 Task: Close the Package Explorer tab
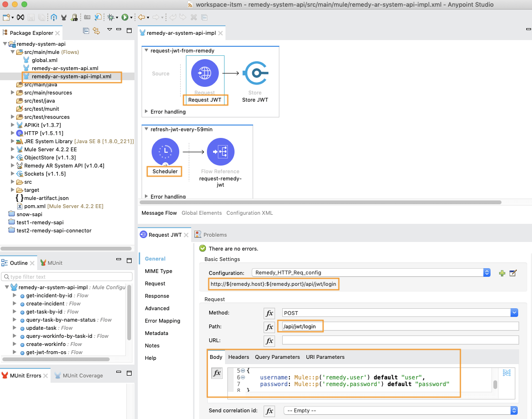click(x=58, y=33)
